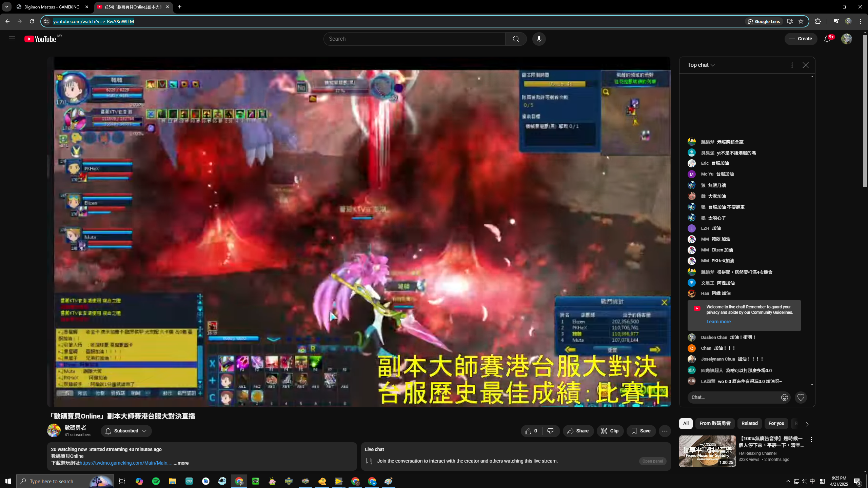Open account avatar menu on YouTube

tap(847, 39)
